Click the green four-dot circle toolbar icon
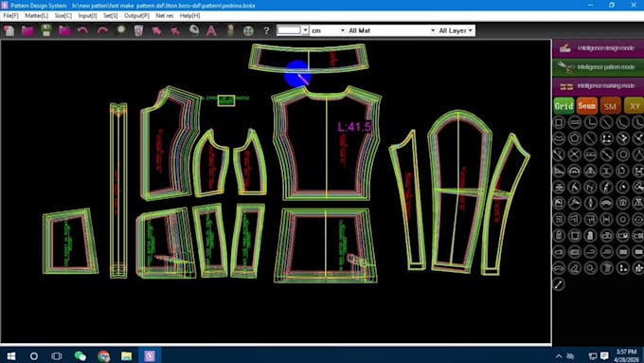Screen dimensions: 644x363 [248, 30]
